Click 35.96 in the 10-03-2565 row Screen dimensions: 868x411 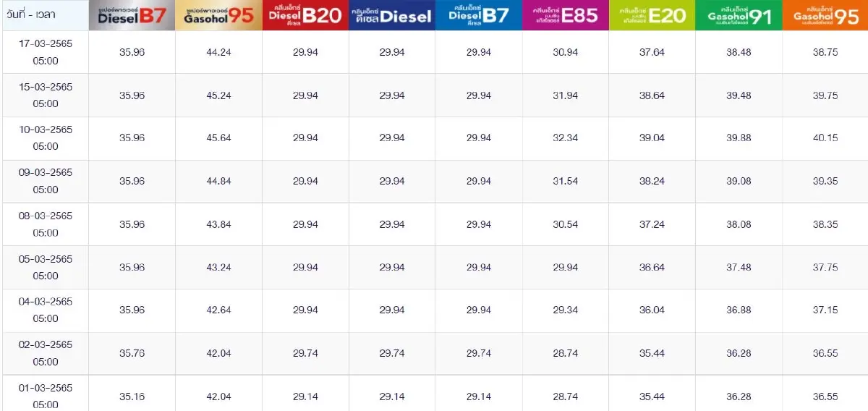click(132, 138)
